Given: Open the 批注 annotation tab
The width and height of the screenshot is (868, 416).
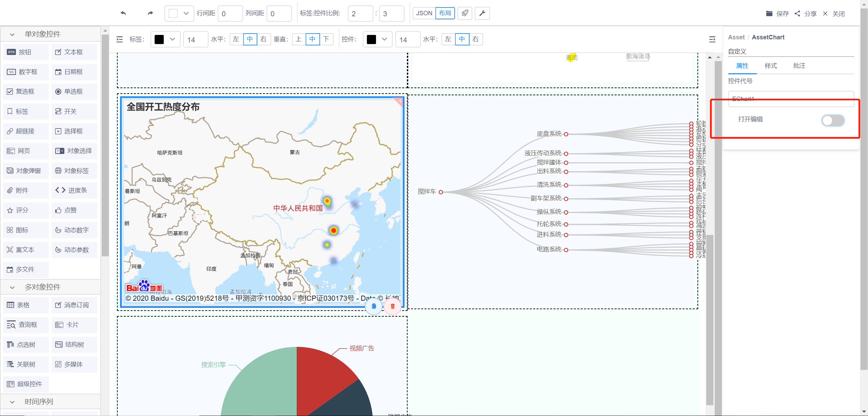Looking at the screenshot, I should (799, 66).
